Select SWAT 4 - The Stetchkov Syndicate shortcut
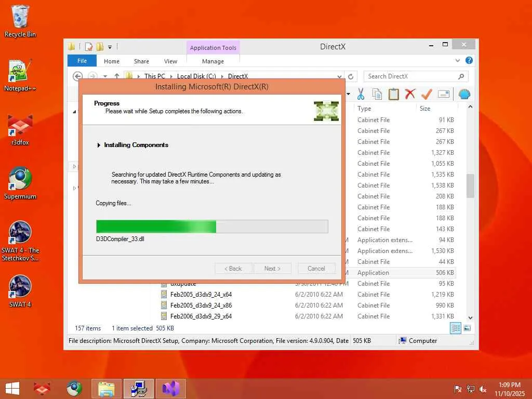Image resolution: width=532 pixels, height=399 pixels. click(20, 241)
